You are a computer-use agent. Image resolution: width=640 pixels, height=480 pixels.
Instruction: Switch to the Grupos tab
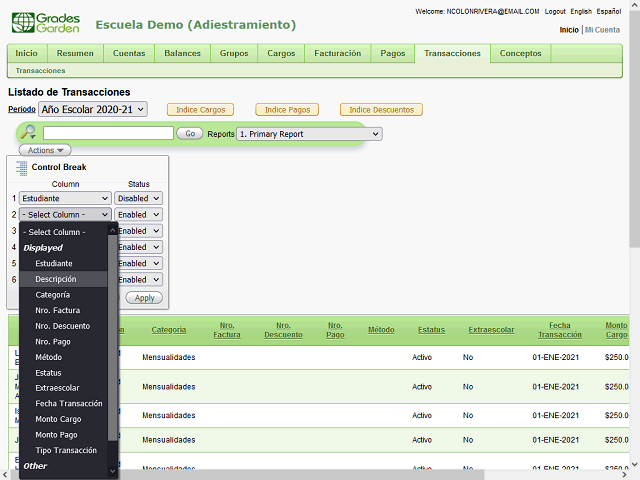coord(234,53)
